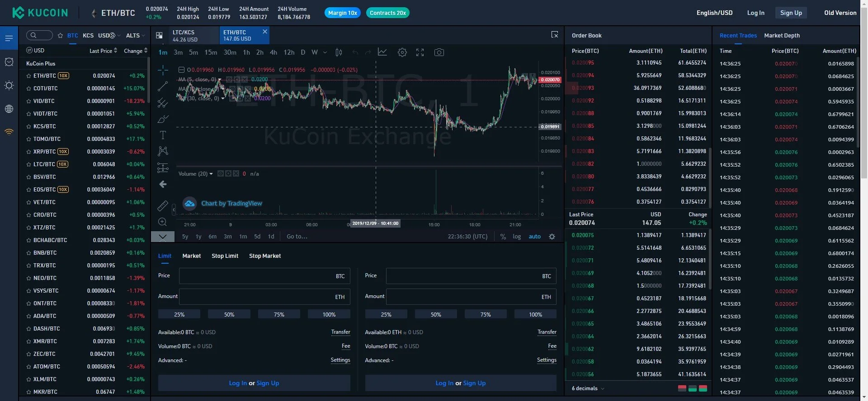This screenshot has height=401, width=868.
Task: Expand more timeframe intervals dropdown after W
Action: click(325, 52)
